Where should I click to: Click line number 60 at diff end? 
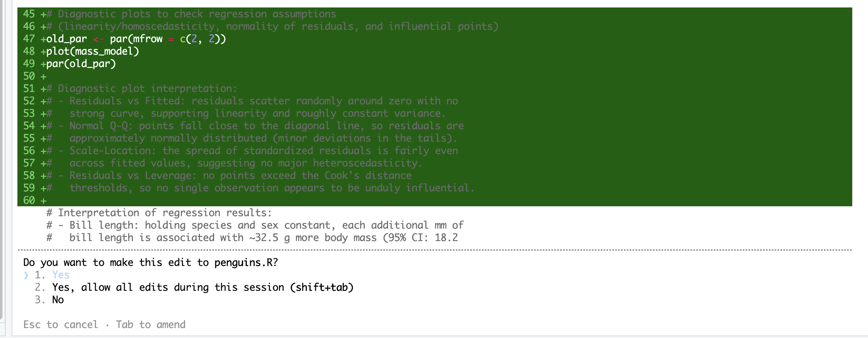tap(29, 200)
